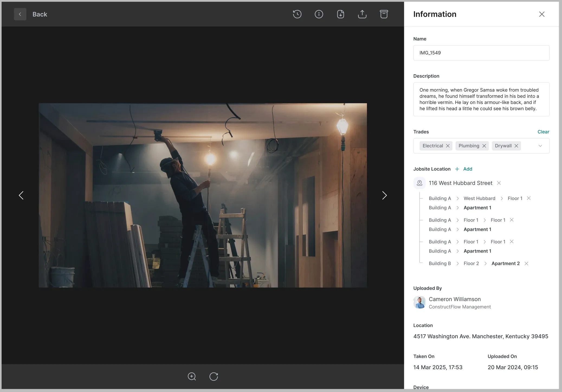The width and height of the screenshot is (562, 392).
Task: Click the Back arrow button
Action: coord(20,14)
